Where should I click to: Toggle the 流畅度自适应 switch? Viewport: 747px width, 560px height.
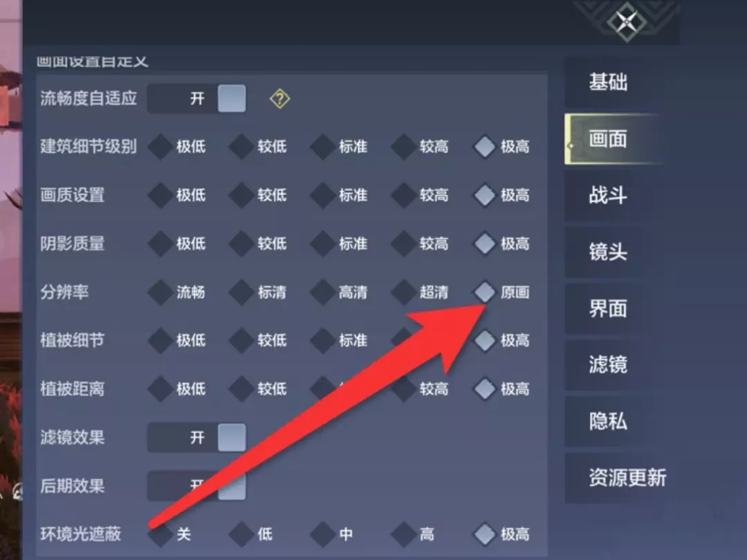196,99
